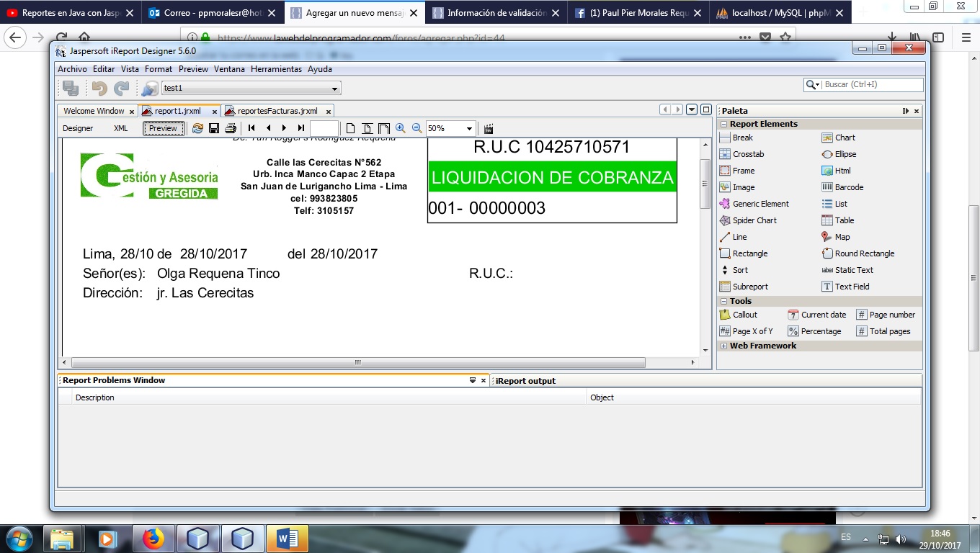Save the previewed report with the floppy icon
This screenshot has width=980, height=553.
pos(214,128)
